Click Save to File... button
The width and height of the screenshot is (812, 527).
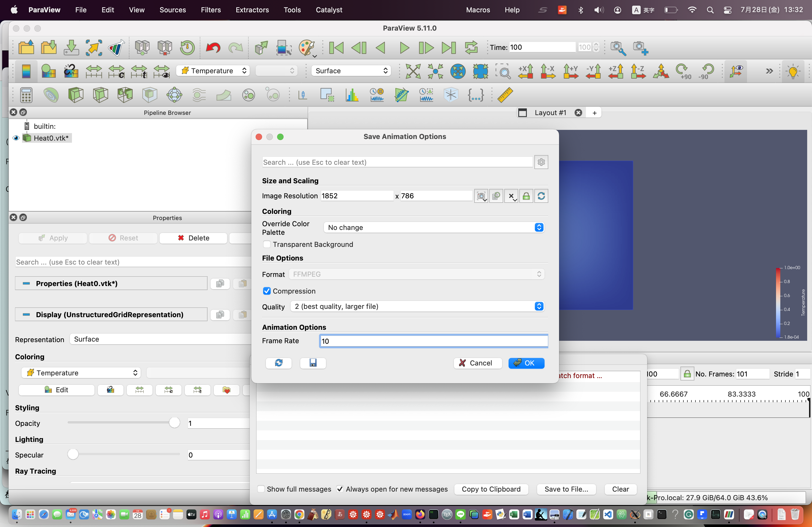tap(566, 489)
